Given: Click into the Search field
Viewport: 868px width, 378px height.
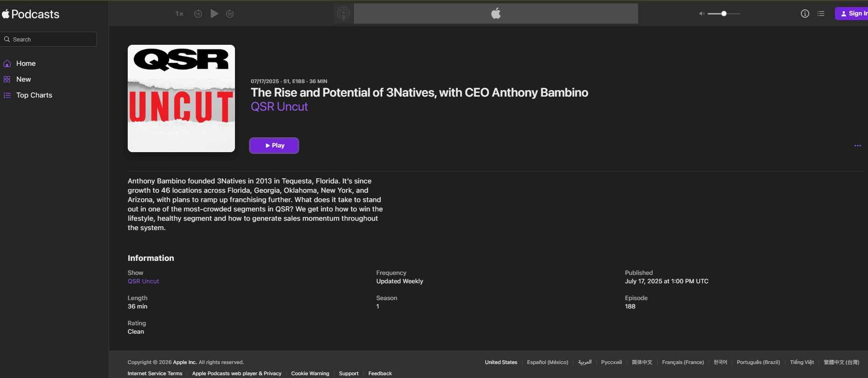Looking at the screenshot, I should click(x=48, y=39).
